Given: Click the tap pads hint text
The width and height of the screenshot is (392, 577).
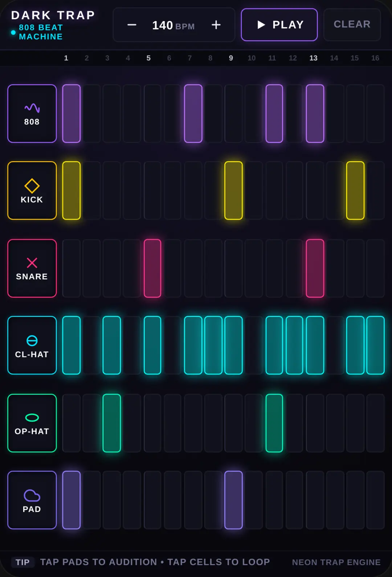Looking at the screenshot, I should click(x=155, y=562).
